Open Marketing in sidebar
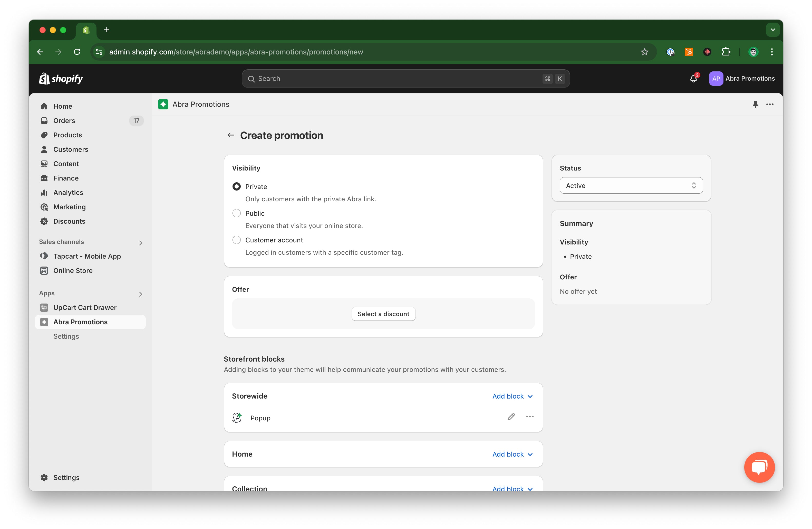 [90, 207]
